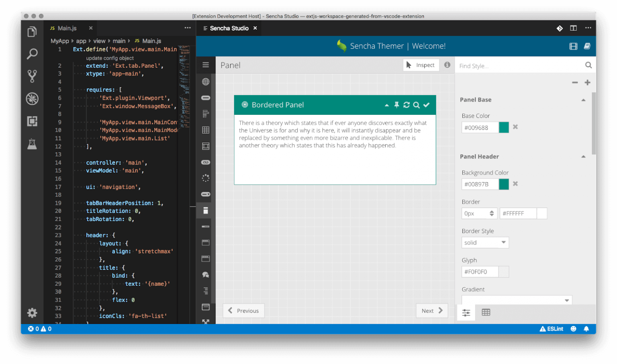Open the Border Style dropdown

coord(485,242)
